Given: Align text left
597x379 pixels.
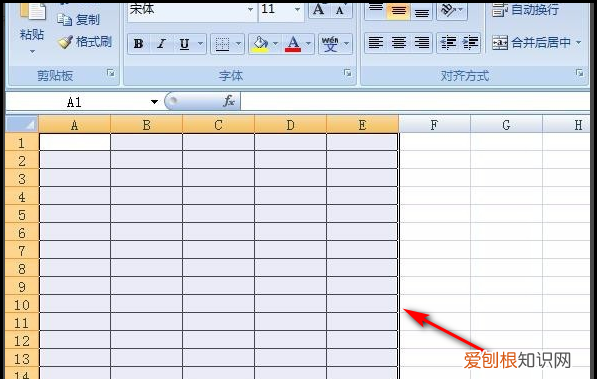Looking at the screenshot, I should pyautogui.click(x=376, y=43).
